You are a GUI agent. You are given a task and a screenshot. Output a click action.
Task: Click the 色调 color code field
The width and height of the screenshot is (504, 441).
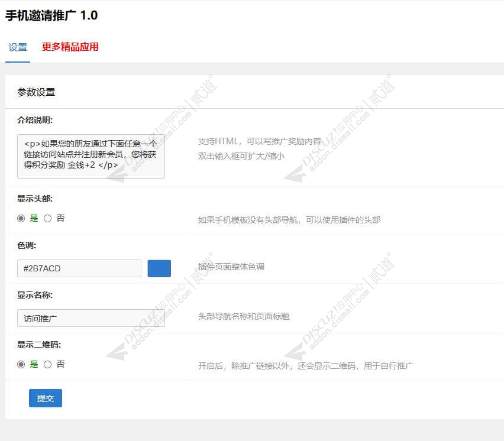coord(79,268)
